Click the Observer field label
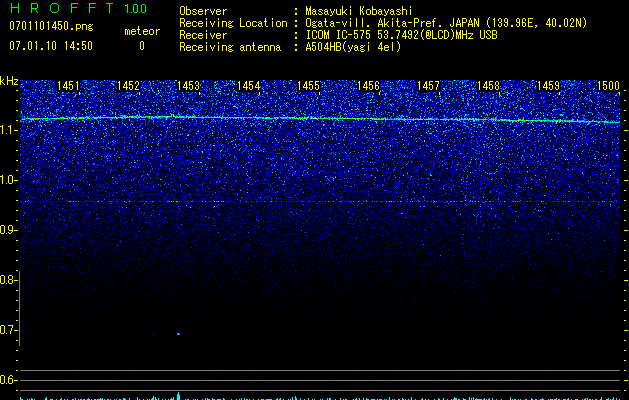Viewport: 629px width, 400px height. (203, 11)
